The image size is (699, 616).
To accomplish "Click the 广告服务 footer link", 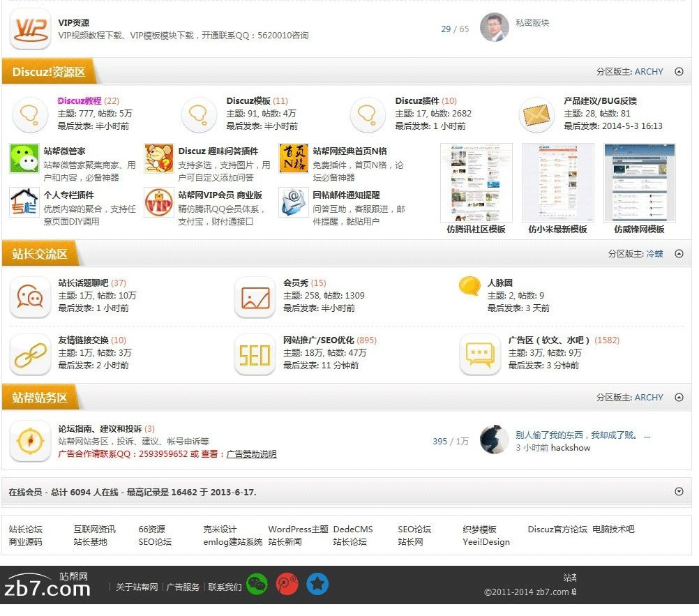I will tap(183, 587).
